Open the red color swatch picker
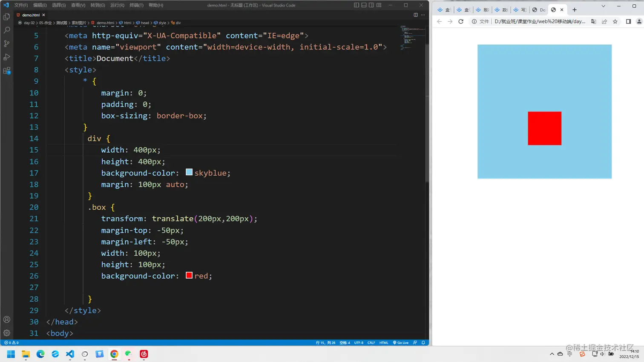Image resolution: width=644 pixels, height=362 pixels. pyautogui.click(x=189, y=275)
